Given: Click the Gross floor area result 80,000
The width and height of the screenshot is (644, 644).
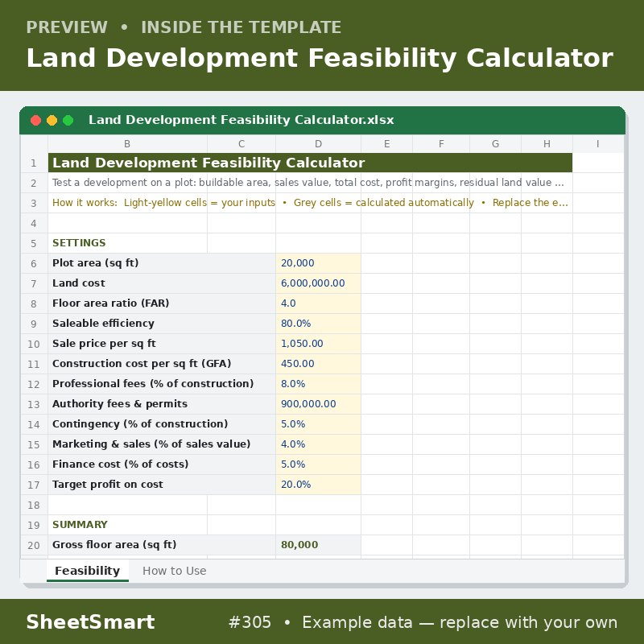Looking at the screenshot, I should (318, 545).
